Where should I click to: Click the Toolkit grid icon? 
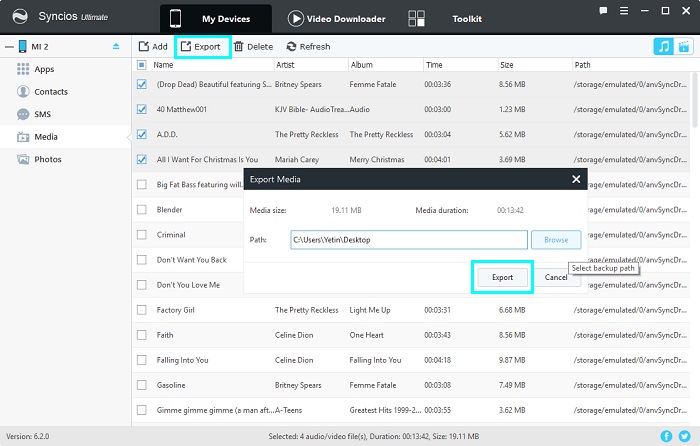pyautogui.click(x=417, y=19)
